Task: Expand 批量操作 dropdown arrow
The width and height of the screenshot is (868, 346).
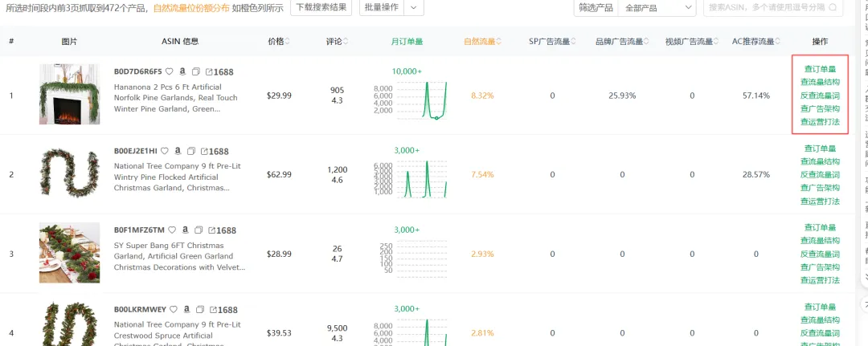Action: coord(413,7)
